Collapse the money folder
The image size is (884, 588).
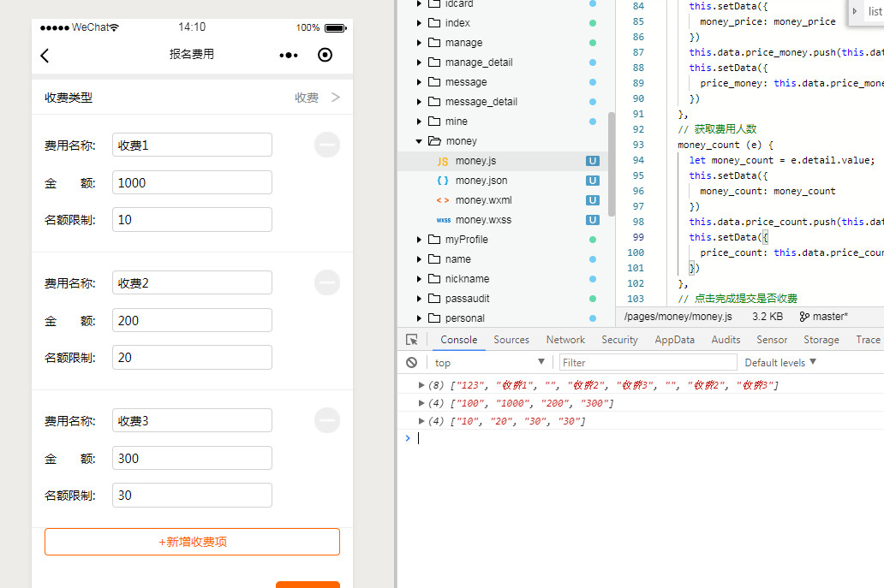point(419,141)
